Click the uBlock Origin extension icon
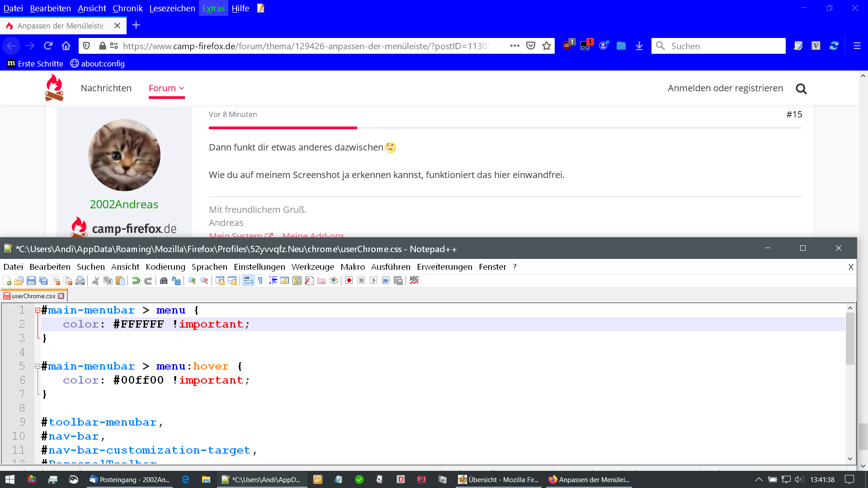The image size is (868, 488). point(567,46)
